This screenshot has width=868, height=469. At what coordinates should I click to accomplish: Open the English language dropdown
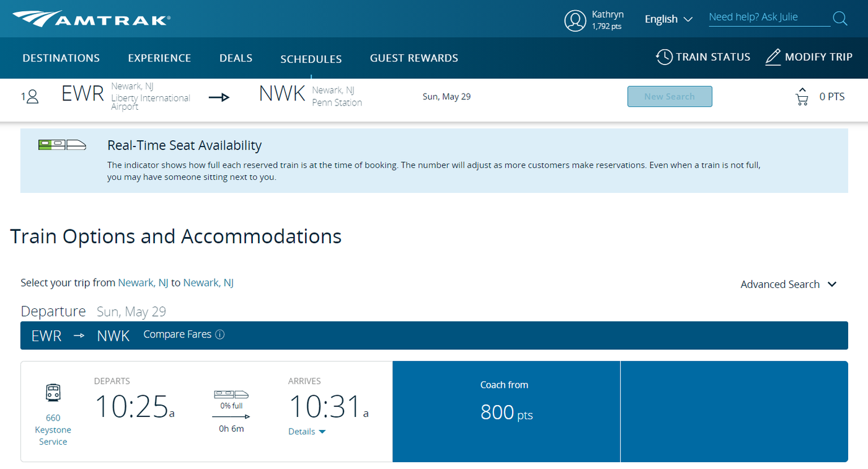pos(668,19)
